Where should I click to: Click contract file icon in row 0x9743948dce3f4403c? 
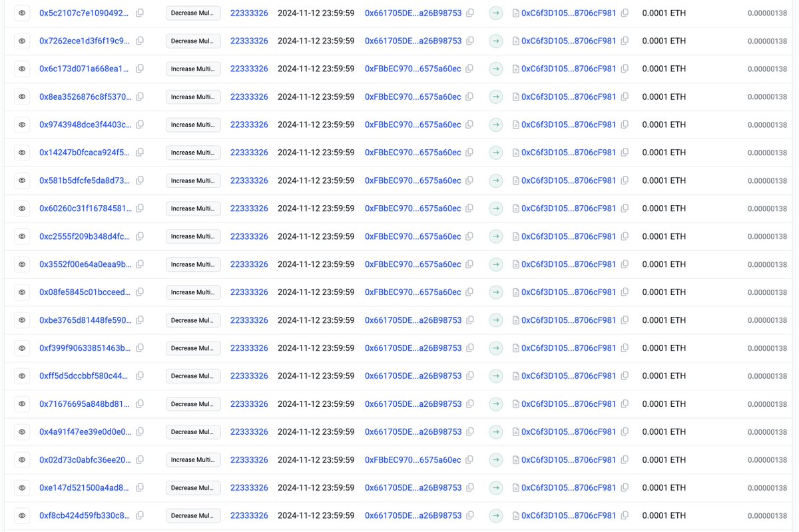tap(516, 125)
